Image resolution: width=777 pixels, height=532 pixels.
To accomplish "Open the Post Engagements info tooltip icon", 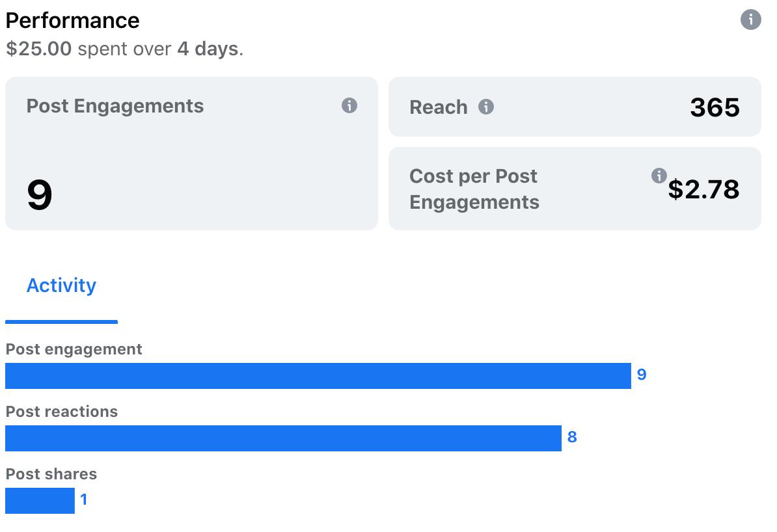I will (x=349, y=105).
